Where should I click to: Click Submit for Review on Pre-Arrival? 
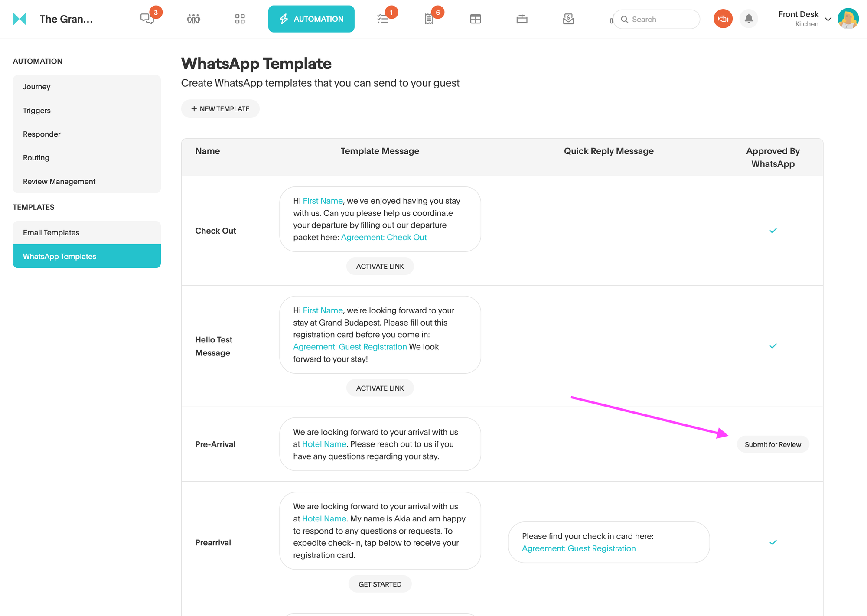(x=772, y=444)
